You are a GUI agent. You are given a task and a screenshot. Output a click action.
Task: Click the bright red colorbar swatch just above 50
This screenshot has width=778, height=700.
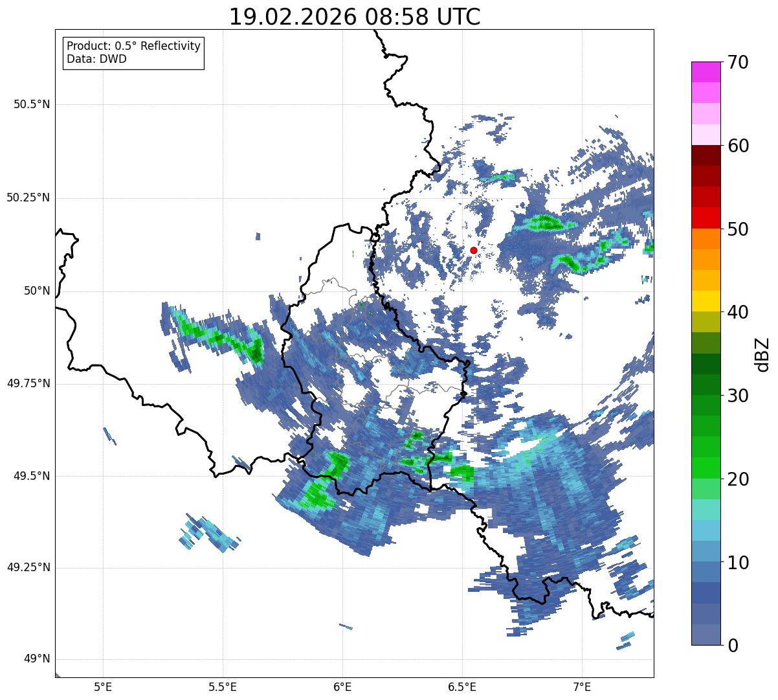coord(706,218)
